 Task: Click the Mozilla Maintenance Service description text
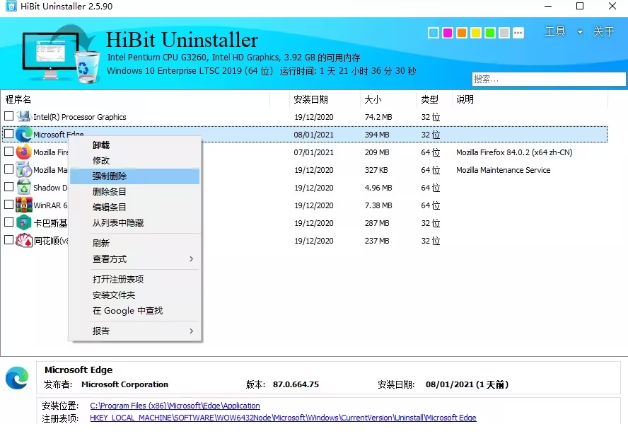coord(503,170)
